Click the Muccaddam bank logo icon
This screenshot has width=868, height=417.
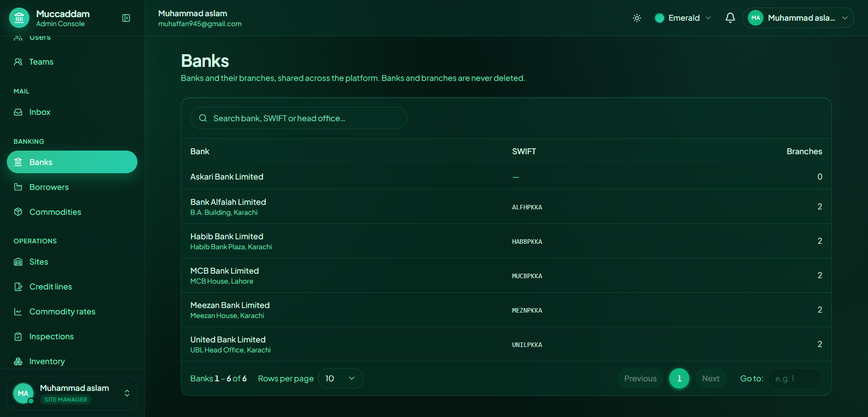[20, 18]
